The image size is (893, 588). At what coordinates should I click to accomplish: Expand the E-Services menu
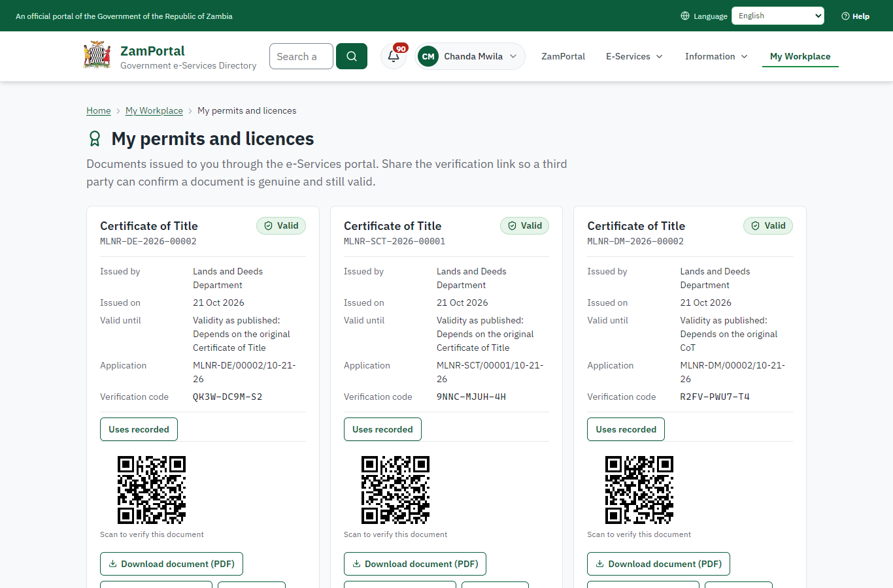[634, 56]
